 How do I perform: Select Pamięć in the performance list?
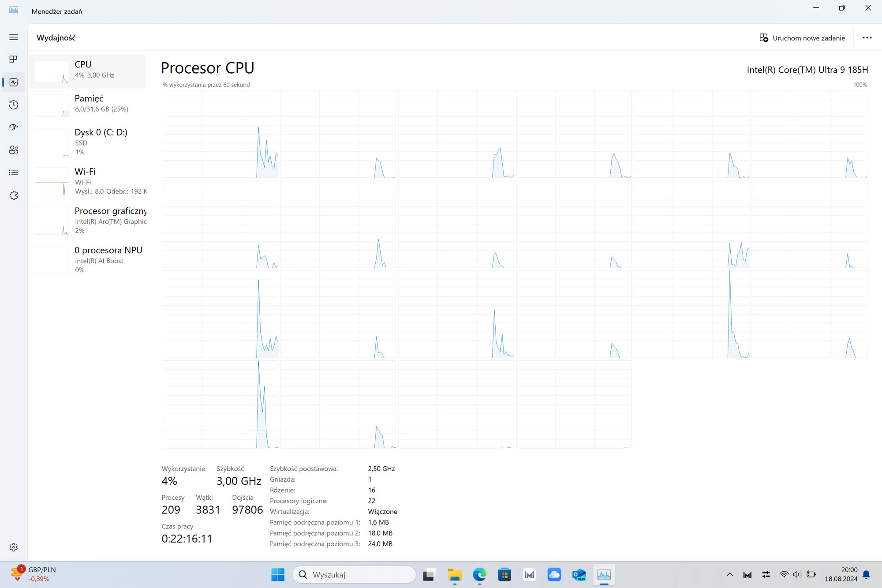coord(87,105)
